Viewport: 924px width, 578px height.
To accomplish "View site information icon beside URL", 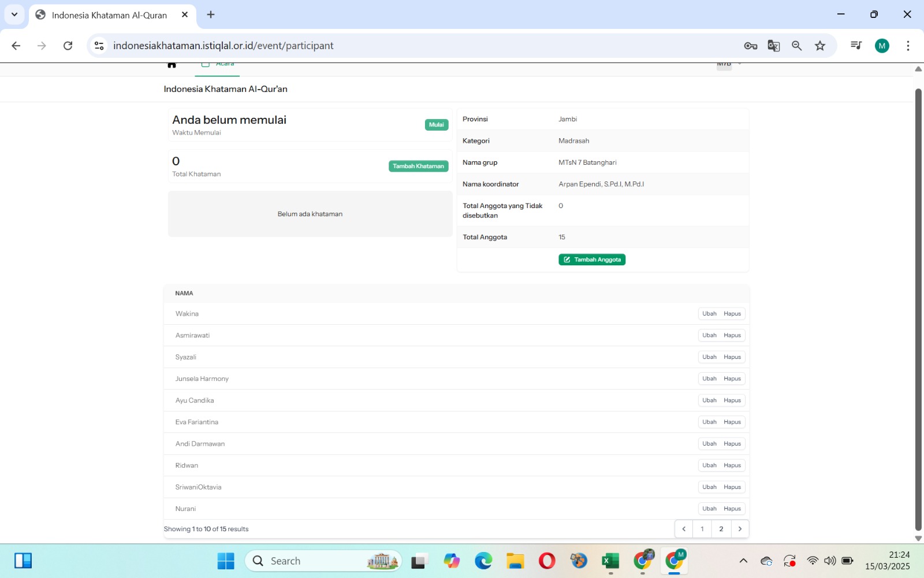I will (99, 46).
